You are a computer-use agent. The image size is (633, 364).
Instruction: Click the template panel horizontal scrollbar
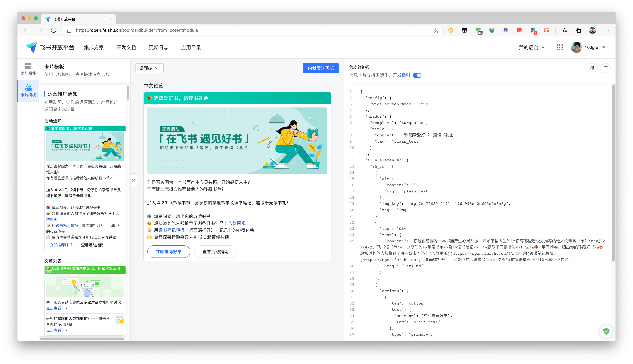coord(82,338)
